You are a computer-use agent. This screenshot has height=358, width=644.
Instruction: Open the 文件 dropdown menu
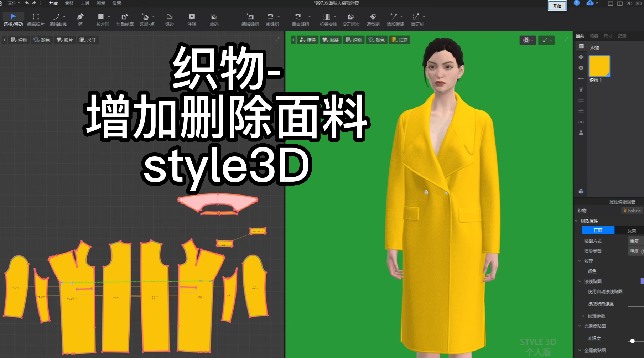[14, 3]
